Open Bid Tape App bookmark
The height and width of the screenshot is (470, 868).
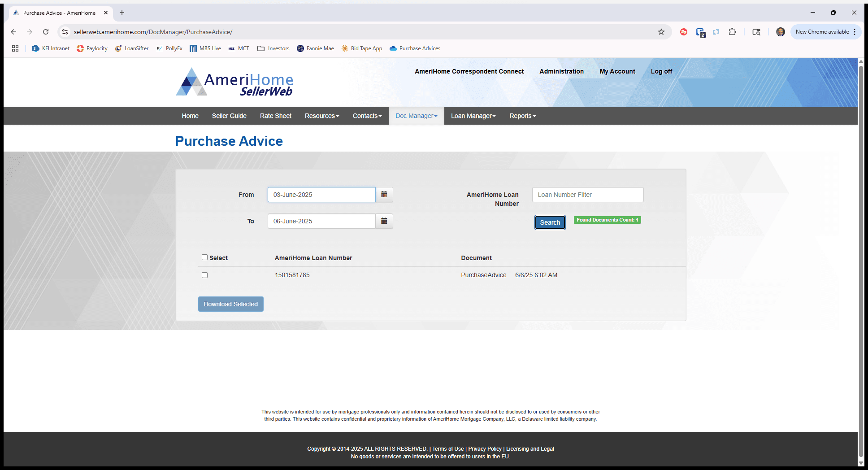click(x=362, y=48)
